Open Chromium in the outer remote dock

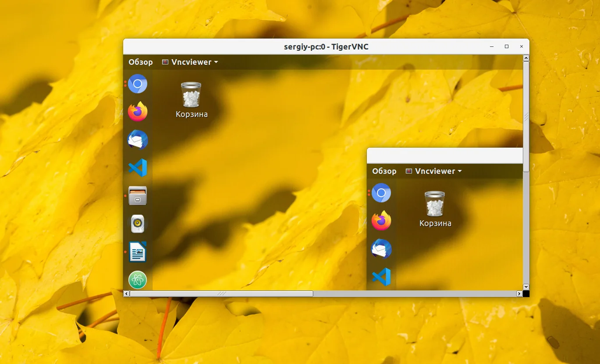(x=138, y=84)
